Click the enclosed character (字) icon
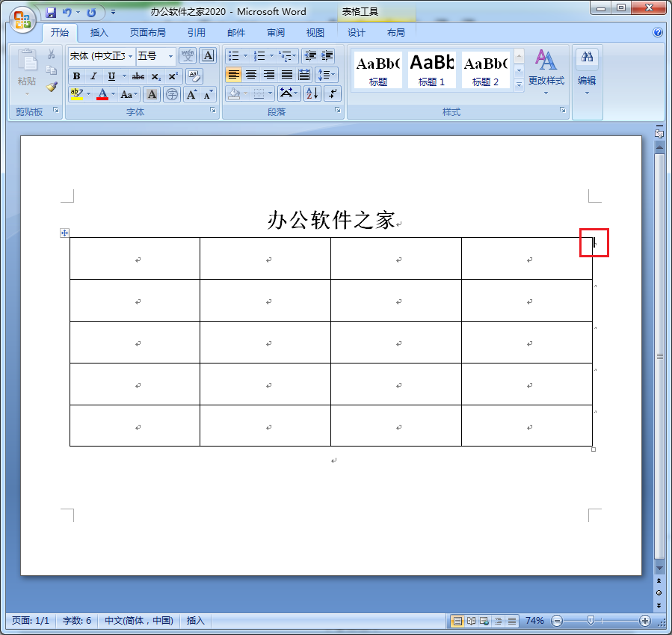Viewport: 672px width, 635px height. [x=172, y=94]
